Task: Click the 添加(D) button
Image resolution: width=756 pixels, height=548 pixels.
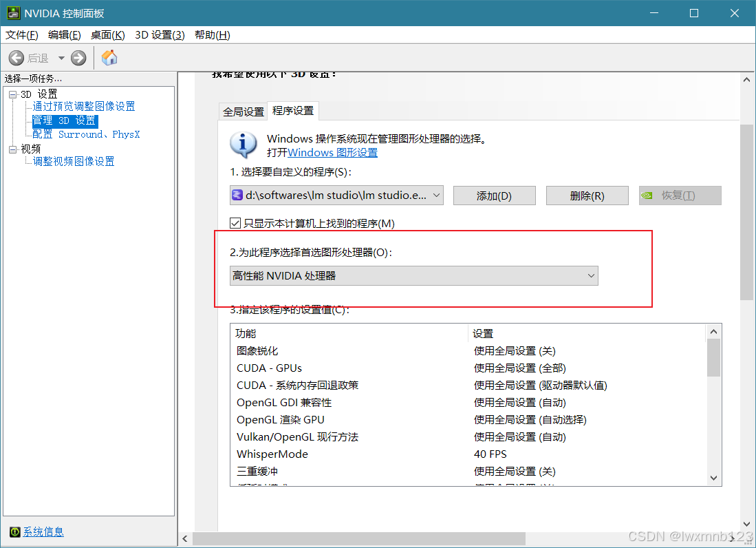Action: point(494,196)
